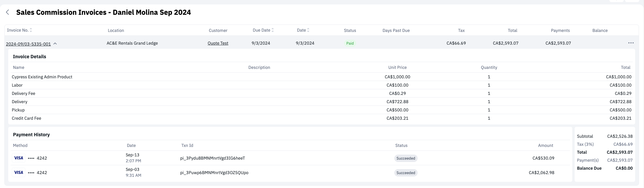Click the Tax column header
Screen dimensions: 644x188
coord(461,30)
